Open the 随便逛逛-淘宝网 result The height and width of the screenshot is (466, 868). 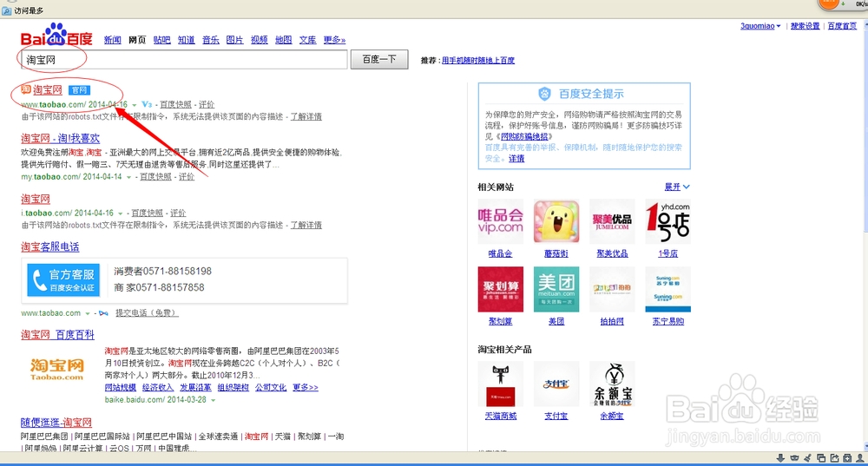point(56,423)
